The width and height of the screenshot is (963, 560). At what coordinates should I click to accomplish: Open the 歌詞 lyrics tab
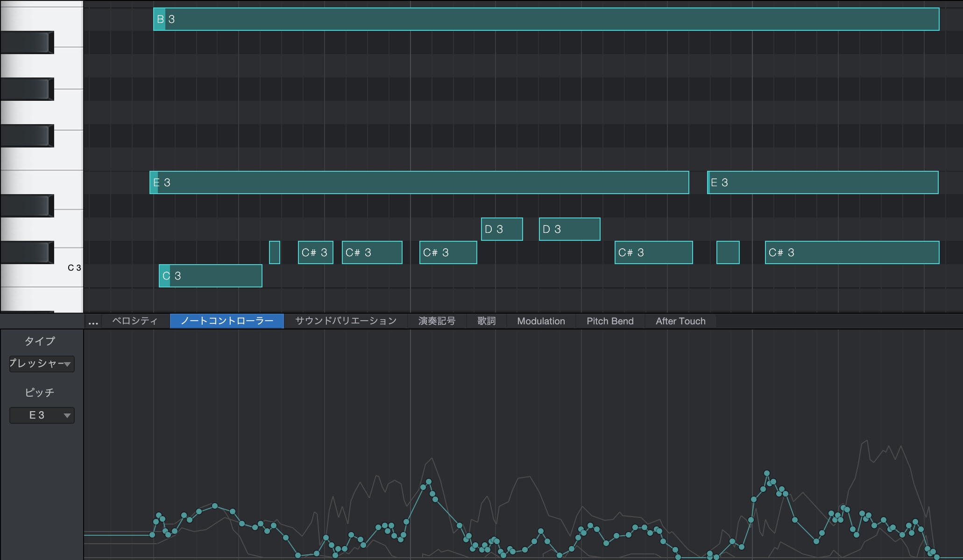(486, 321)
